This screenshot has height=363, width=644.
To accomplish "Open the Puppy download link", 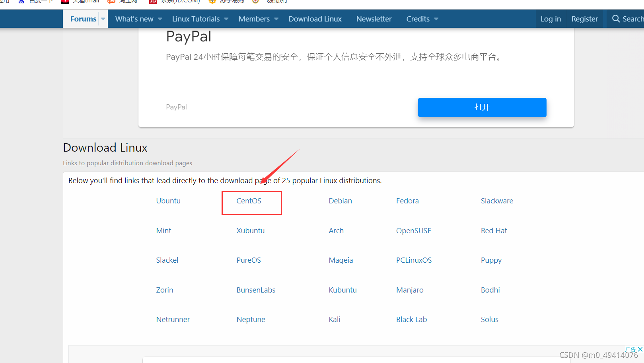I will [x=491, y=260].
